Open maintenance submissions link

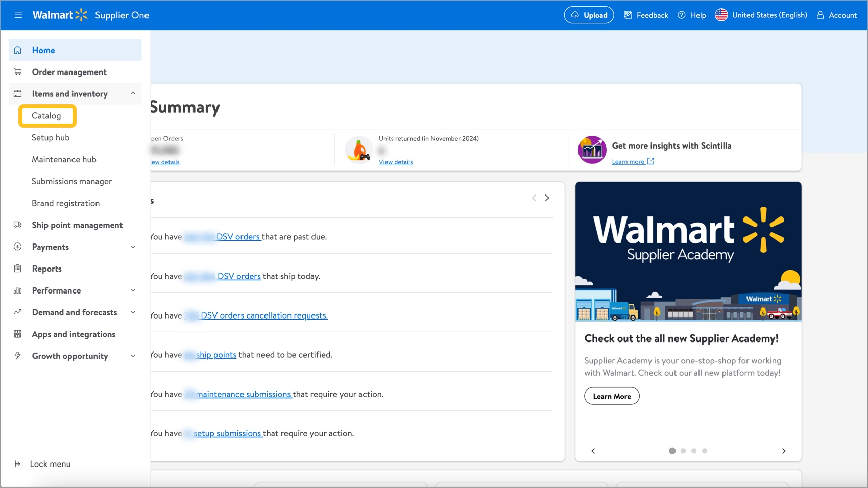tap(238, 394)
